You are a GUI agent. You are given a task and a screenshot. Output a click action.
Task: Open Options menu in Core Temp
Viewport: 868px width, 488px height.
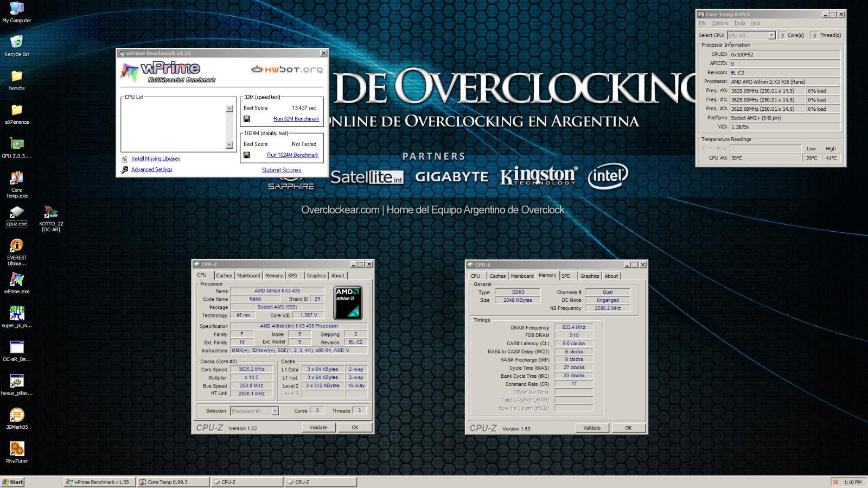[720, 23]
